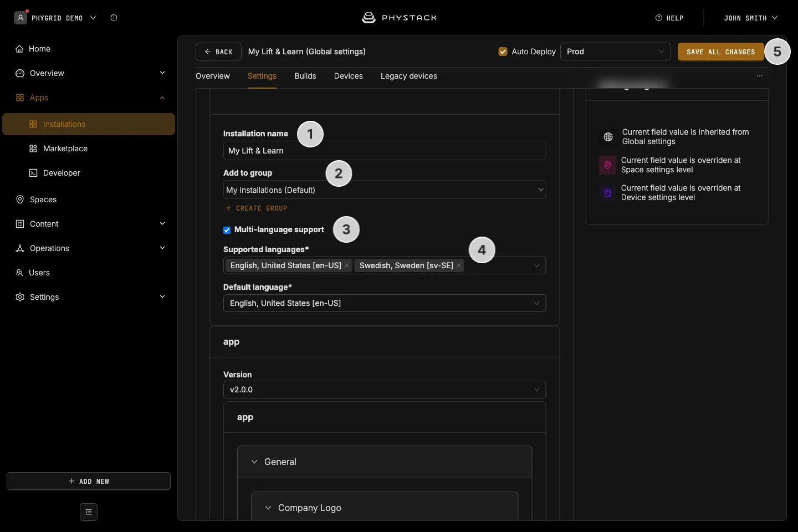Viewport: 798px width, 532px height.
Task: Uncheck Multi-language support checkbox
Action: tap(227, 230)
